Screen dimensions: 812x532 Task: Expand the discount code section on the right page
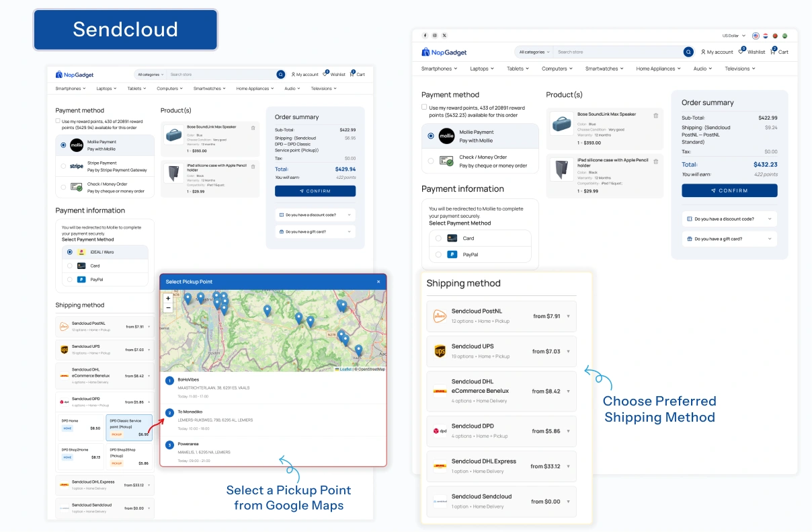pos(729,219)
